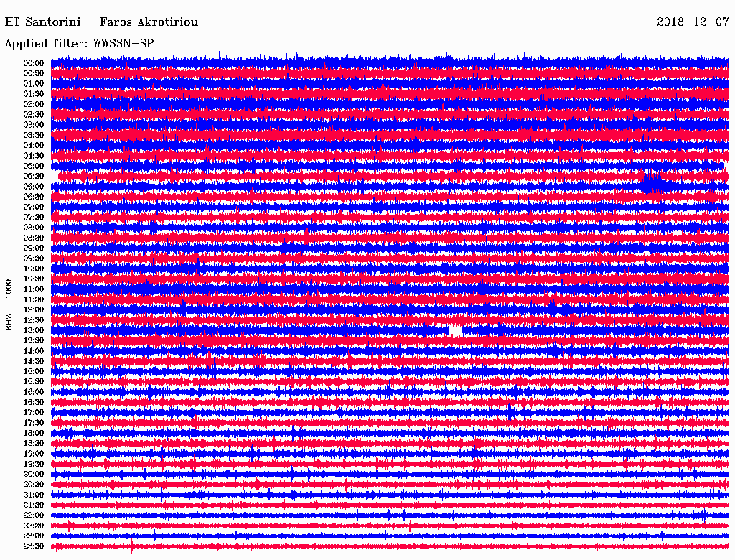Click the date label 2018-12-07
The image size is (735, 560).
[x=693, y=22]
